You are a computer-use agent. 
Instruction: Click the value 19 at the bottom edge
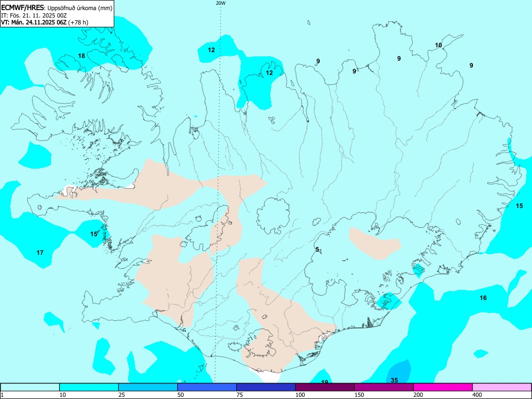click(x=325, y=381)
